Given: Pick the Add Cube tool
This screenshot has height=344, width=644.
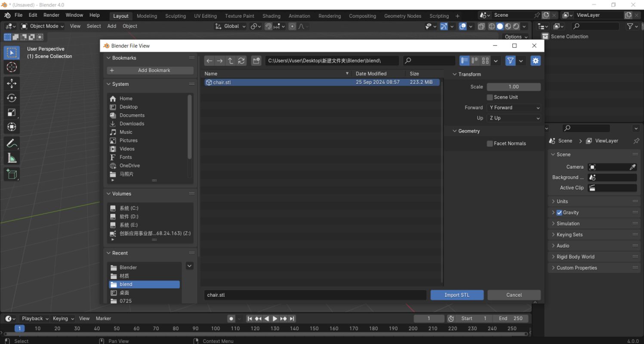Looking at the screenshot, I should (12, 174).
